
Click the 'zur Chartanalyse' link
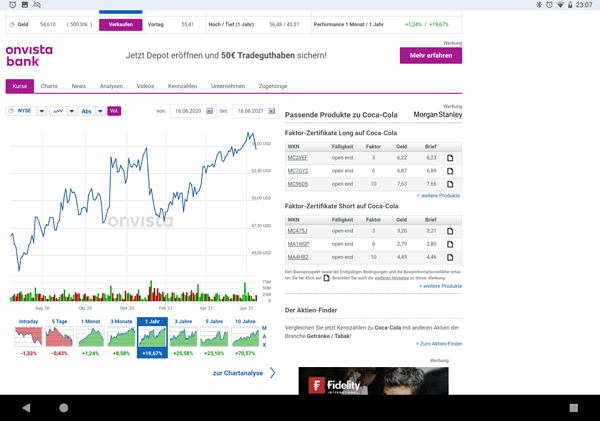click(x=238, y=373)
